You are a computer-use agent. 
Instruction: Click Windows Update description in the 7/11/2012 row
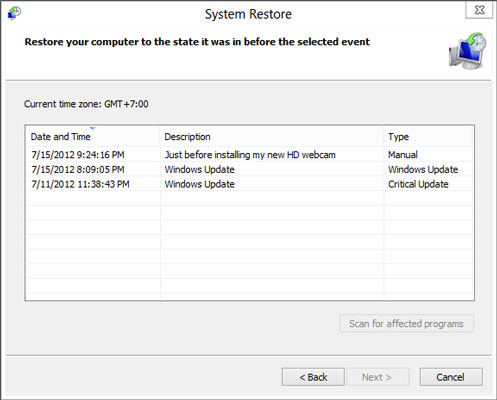[x=199, y=184]
